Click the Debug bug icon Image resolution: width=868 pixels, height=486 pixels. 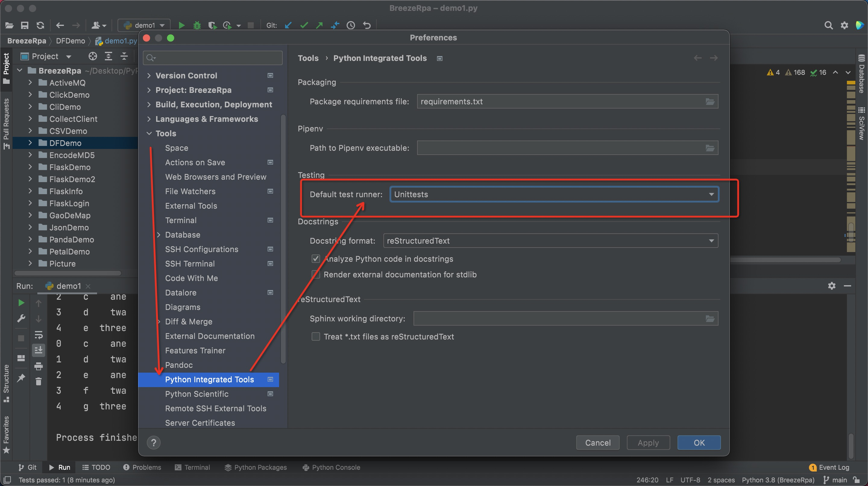197,25
